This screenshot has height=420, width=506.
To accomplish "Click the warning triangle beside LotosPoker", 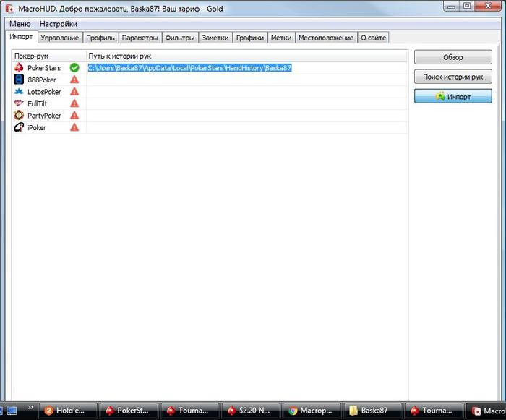I will [74, 91].
